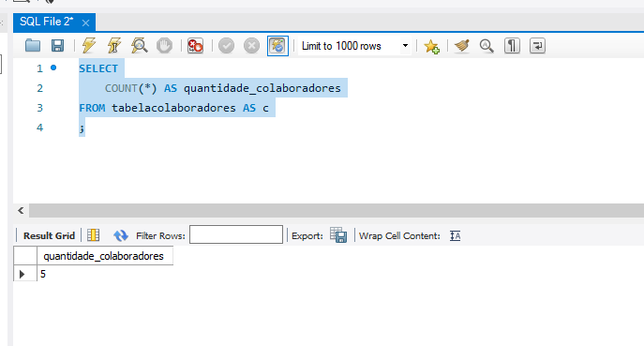
Task: Rollback the transaction with the X icon
Action: click(x=251, y=46)
